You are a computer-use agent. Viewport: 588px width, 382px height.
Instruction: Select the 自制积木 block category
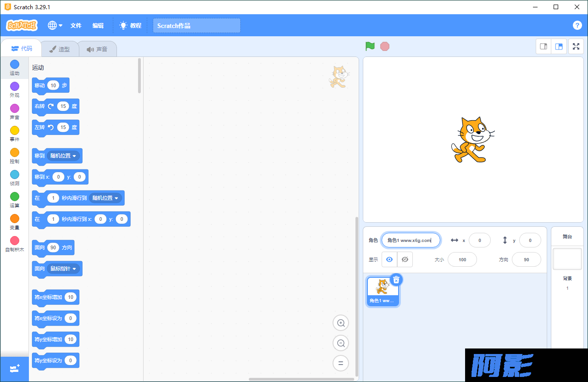tap(15, 244)
